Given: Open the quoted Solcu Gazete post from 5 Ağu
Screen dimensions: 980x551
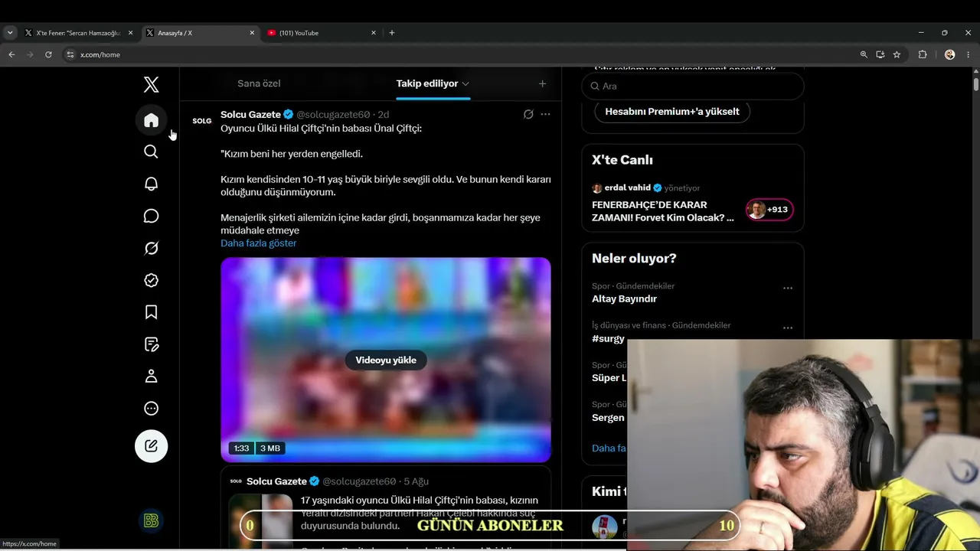Looking at the screenshot, I should tap(386, 509).
